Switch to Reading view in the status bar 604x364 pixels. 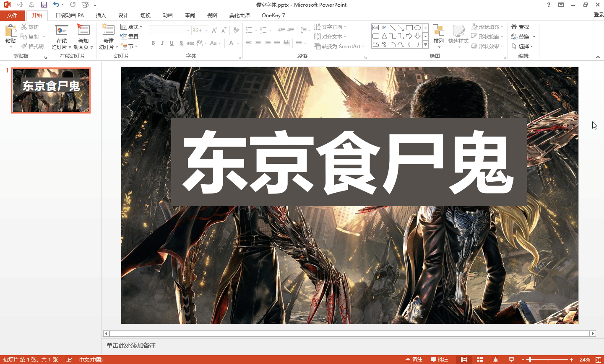tap(495, 360)
